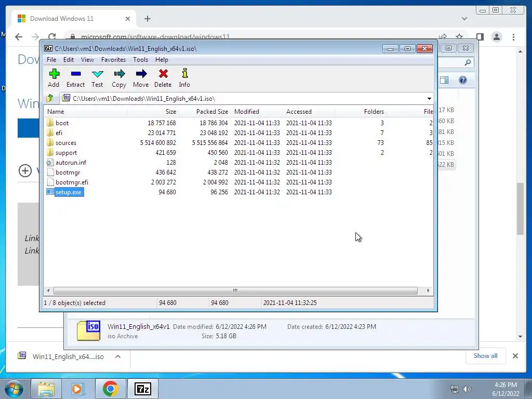
Task: Click the Move toolbar icon
Action: tap(141, 74)
